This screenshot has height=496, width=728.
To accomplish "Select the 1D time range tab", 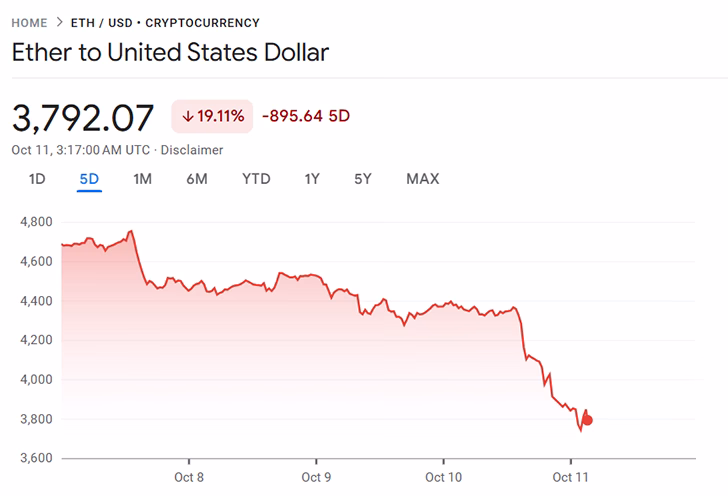I will tap(37, 179).
